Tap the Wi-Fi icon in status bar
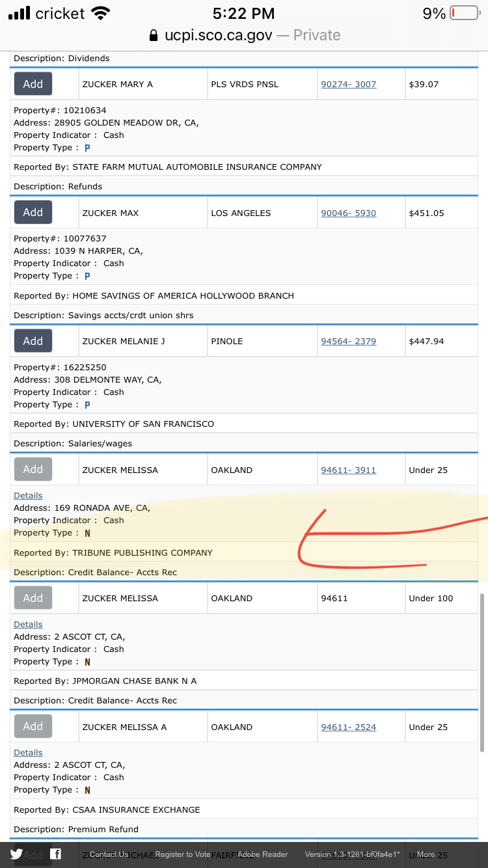The height and width of the screenshot is (868, 488). click(x=101, y=13)
